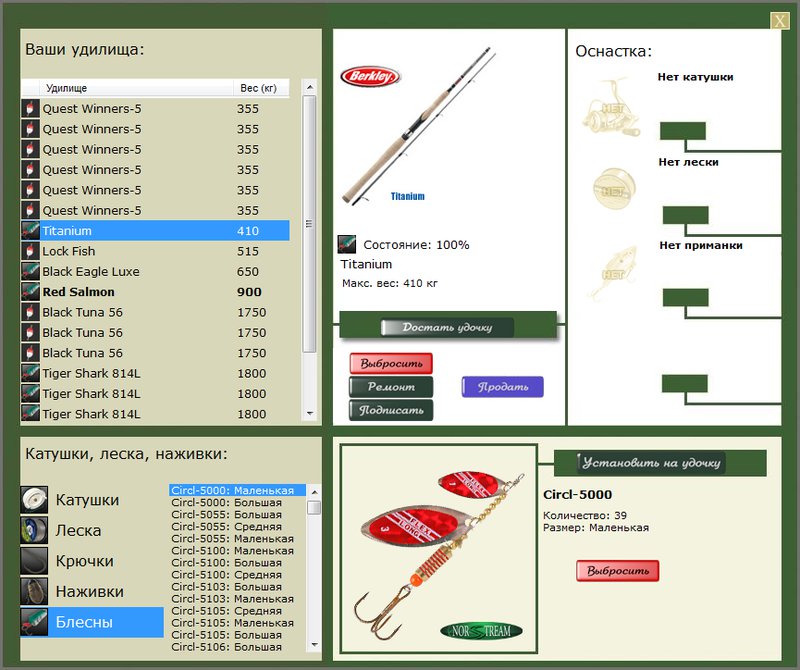
Task: Click the 650 weight value
Action: [x=247, y=271]
